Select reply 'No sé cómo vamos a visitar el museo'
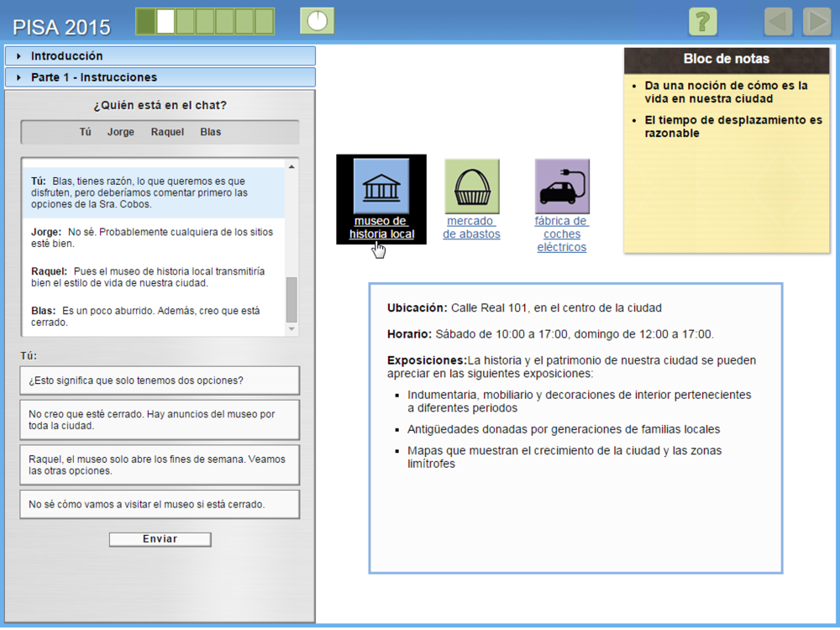This screenshot has width=840, height=630. coord(160,504)
